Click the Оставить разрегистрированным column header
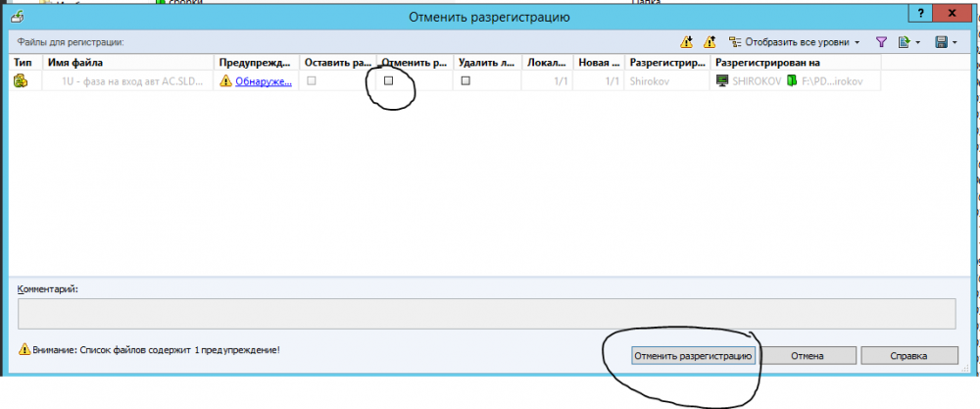This screenshot has width=980, height=409. tap(337, 63)
